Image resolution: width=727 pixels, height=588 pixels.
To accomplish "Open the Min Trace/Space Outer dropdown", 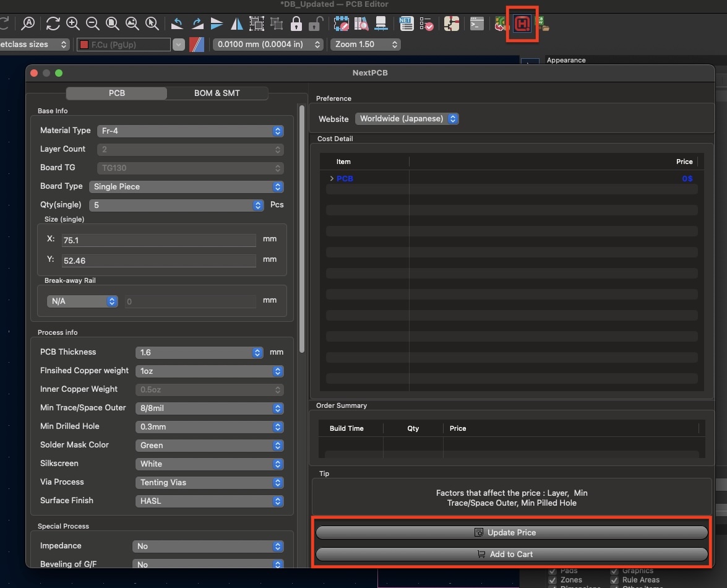I will 209,408.
